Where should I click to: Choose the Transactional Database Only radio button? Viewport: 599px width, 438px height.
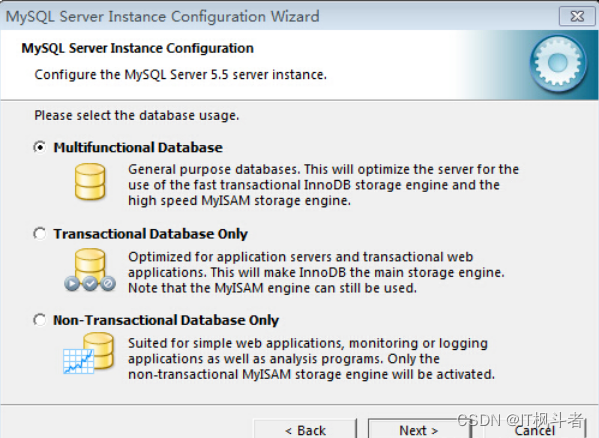pyautogui.click(x=40, y=234)
